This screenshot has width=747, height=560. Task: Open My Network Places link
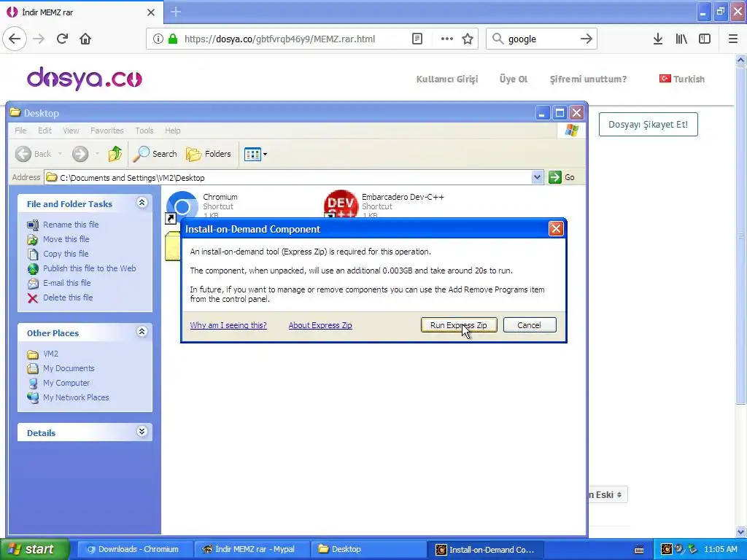coord(76,397)
